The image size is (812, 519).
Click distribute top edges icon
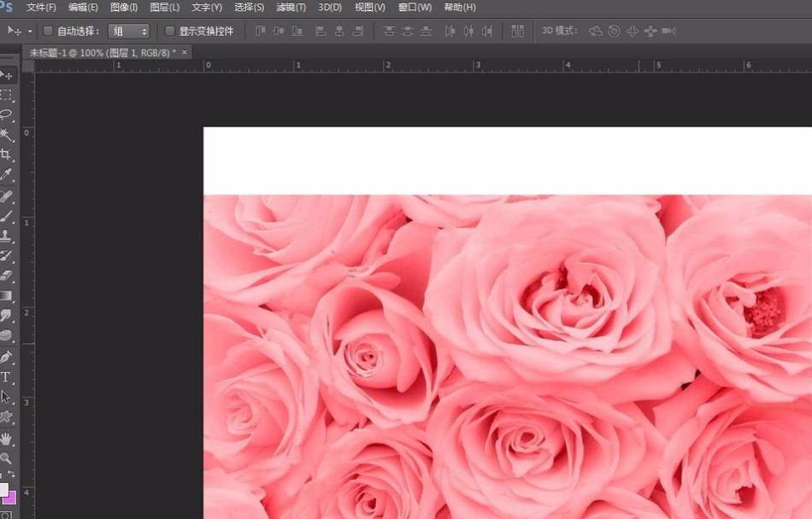click(x=388, y=31)
